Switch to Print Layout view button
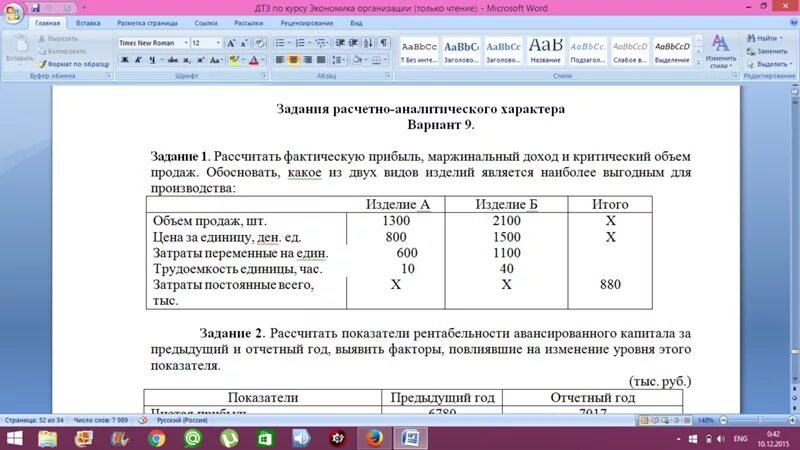The height and width of the screenshot is (450, 800). coord(644,420)
